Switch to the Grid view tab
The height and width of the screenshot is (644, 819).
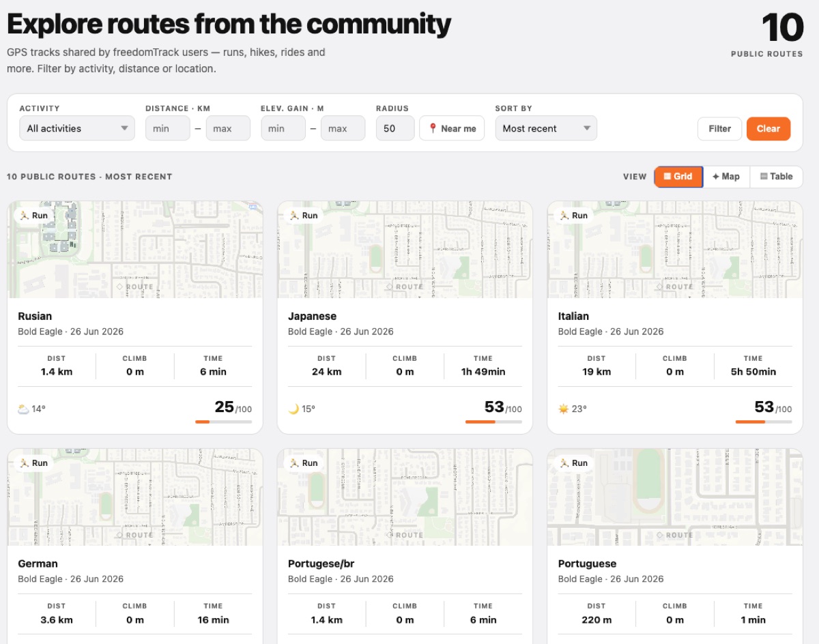pos(678,176)
